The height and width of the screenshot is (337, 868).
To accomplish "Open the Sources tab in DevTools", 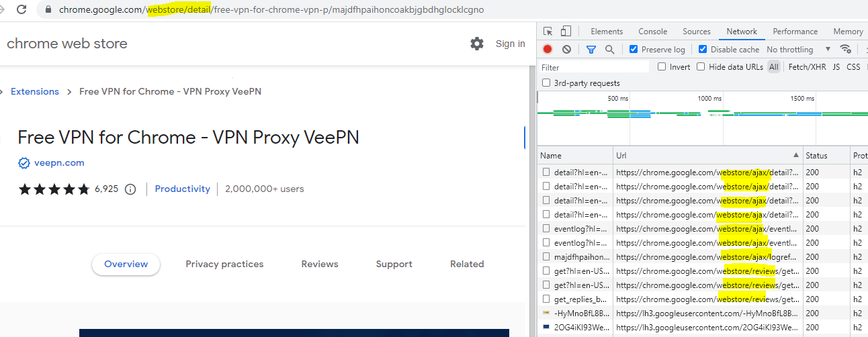I will 697,32.
